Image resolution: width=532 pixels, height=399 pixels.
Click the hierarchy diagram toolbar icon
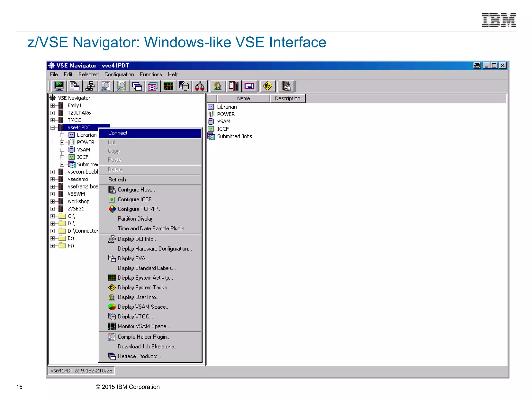[90, 86]
